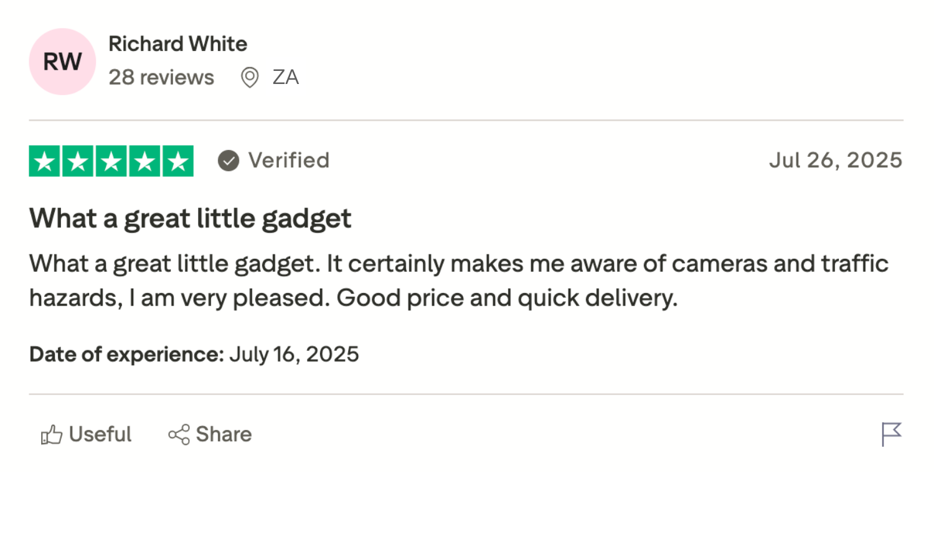Click the location pin icon

pos(250,78)
